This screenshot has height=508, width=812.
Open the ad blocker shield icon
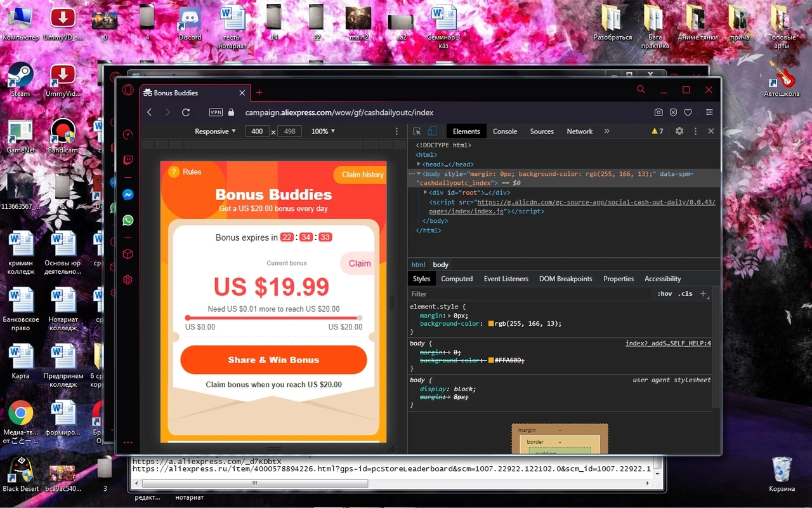coord(673,112)
